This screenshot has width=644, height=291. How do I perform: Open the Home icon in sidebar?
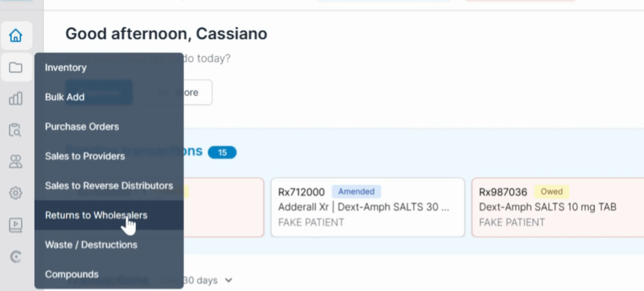[x=16, y=36]
